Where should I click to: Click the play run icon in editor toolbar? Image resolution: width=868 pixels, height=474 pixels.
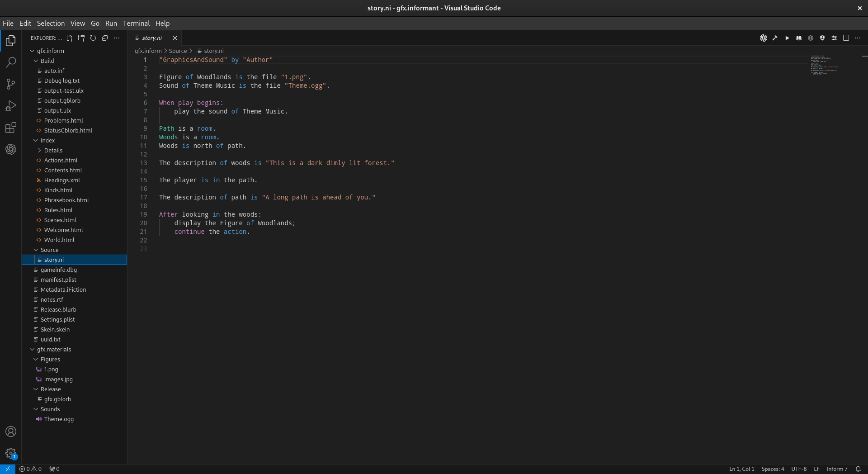click(787, 38)
